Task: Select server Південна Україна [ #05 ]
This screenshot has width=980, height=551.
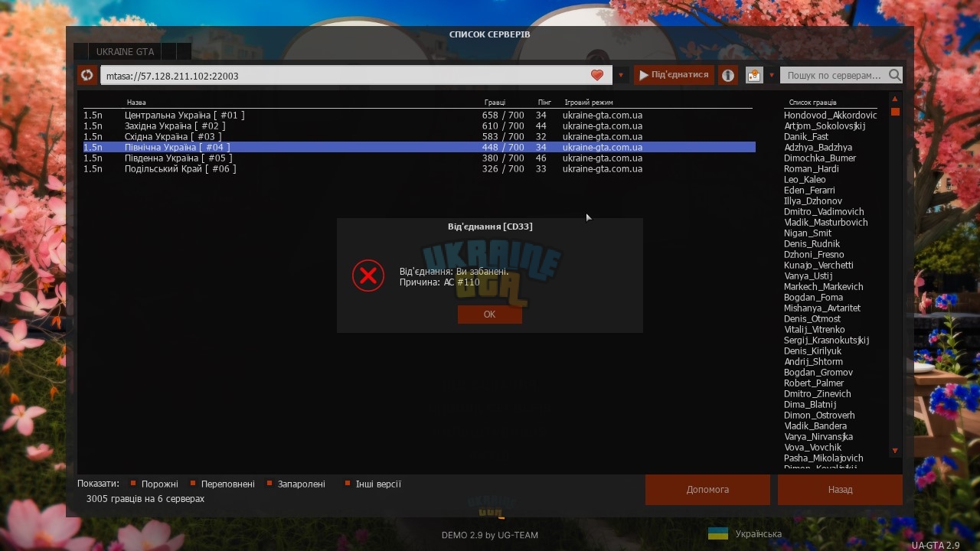Action: (419, 158)
